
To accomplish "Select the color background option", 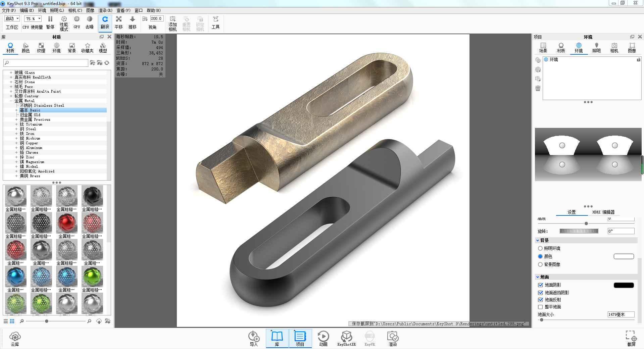I will tap(540, 256).
